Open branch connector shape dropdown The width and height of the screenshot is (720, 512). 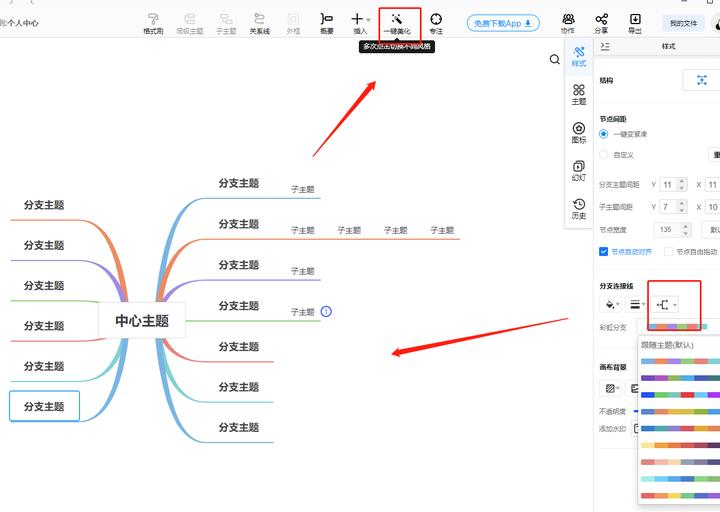(x=665, y=304)
